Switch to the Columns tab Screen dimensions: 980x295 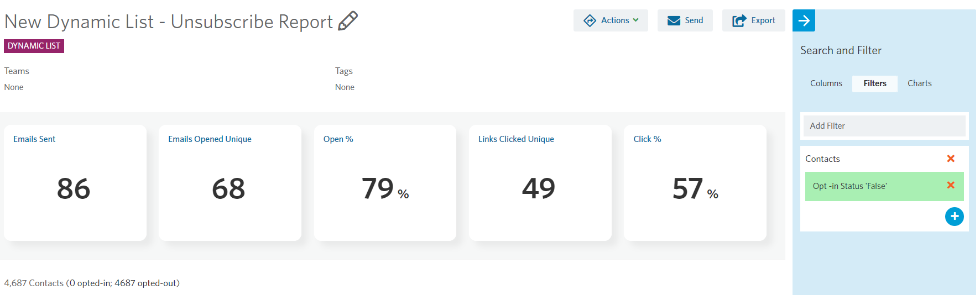click(x=826, y=83)
